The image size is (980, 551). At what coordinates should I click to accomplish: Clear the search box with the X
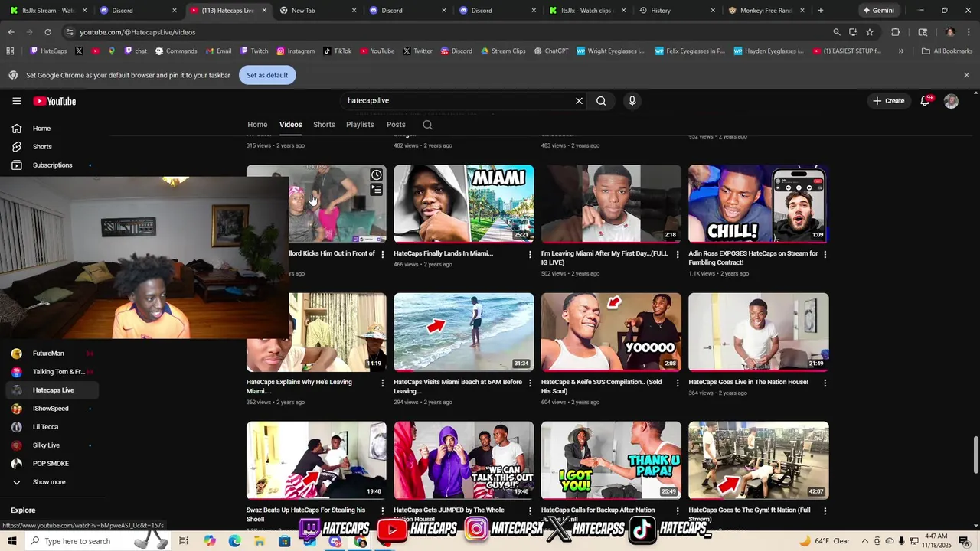pos(579,101)
